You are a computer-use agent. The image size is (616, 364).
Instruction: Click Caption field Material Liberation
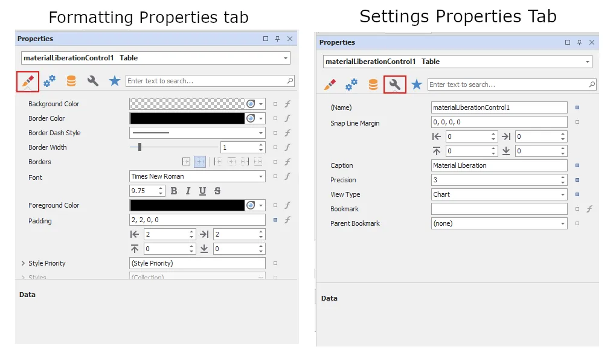tap(499, 165)
